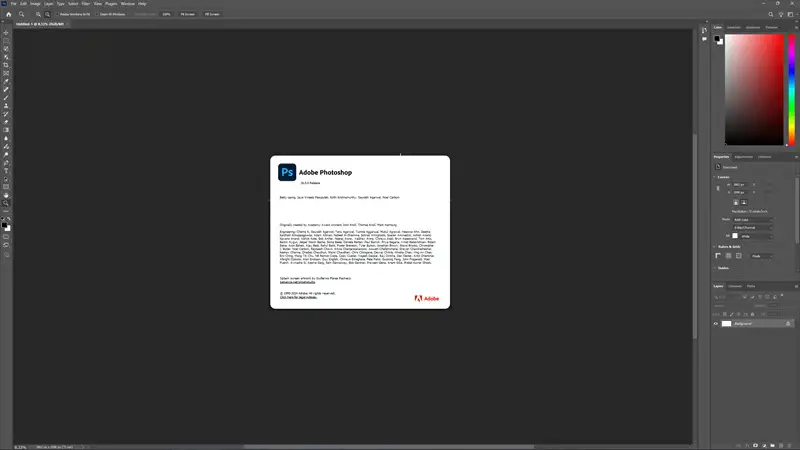Enable Resize Windows to Fit checkbox
The image size is (800, 450).
click(57, 14)
